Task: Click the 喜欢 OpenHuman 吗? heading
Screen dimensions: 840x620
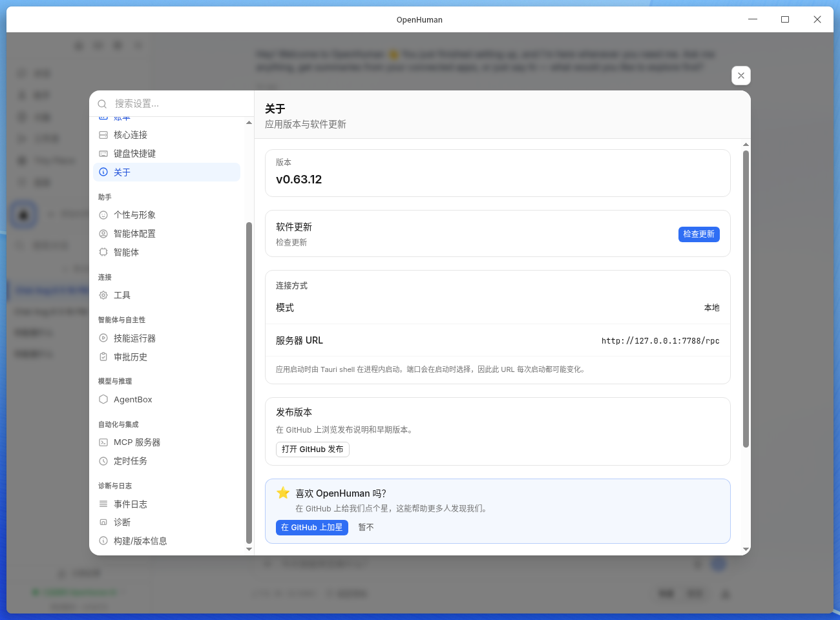Action: coord(341,493)
